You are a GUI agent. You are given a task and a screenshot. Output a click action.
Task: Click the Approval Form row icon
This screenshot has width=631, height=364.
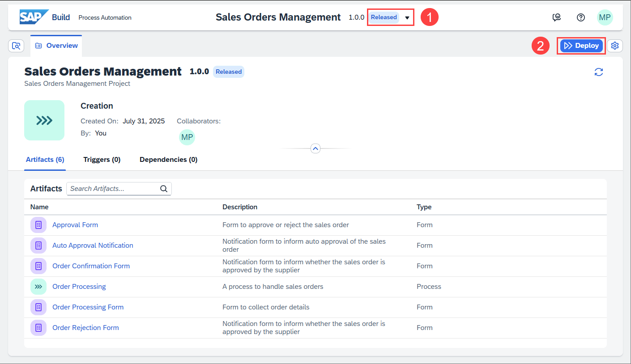[38, 225]
